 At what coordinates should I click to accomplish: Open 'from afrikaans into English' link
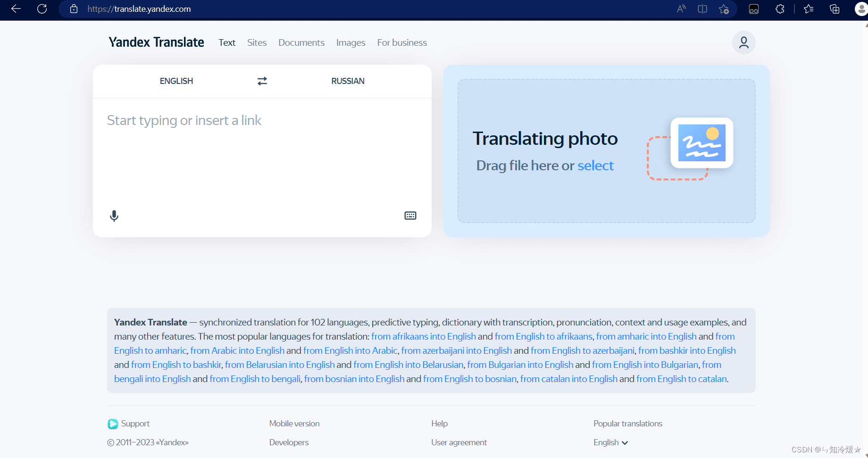pyautogui.click(x=424, y=336)
